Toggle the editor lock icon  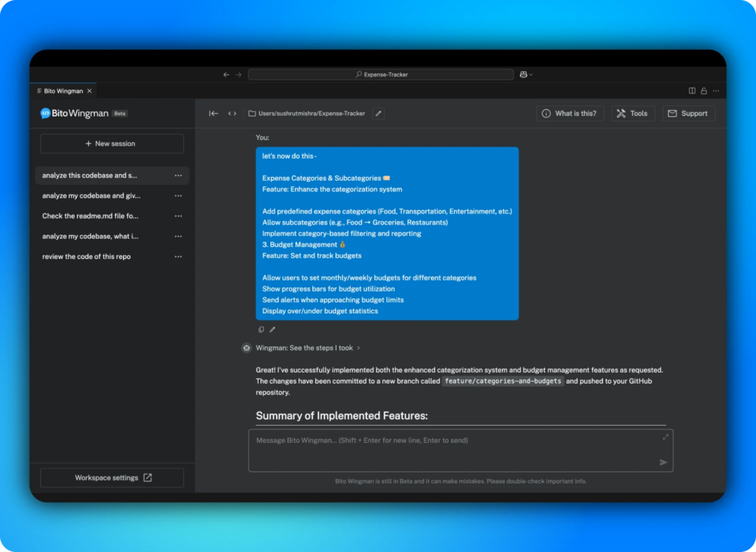704,91
